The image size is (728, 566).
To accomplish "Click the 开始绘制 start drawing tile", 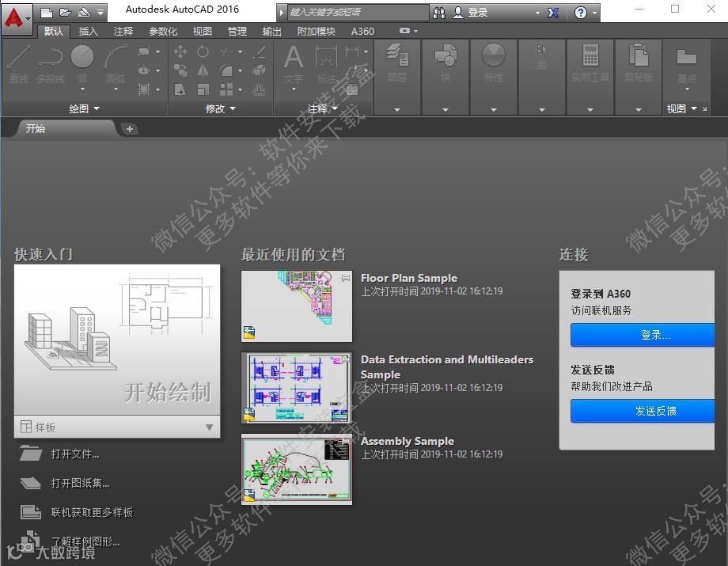I will pos(117,340).
